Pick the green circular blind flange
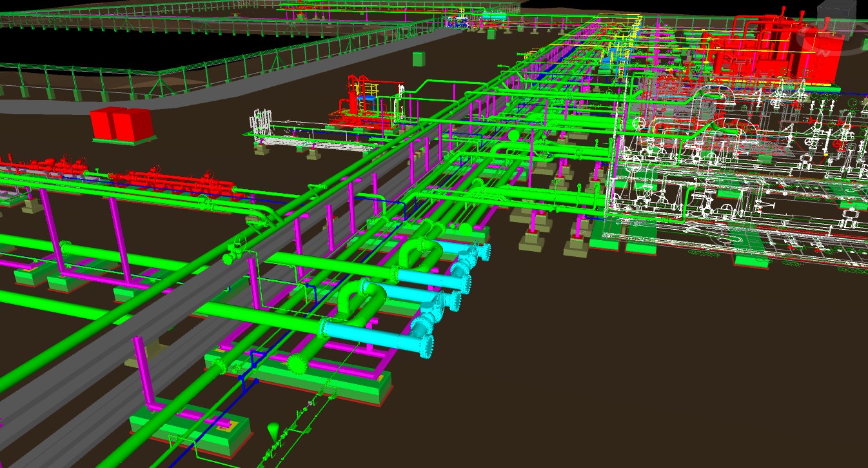 (x=297, y=365)
